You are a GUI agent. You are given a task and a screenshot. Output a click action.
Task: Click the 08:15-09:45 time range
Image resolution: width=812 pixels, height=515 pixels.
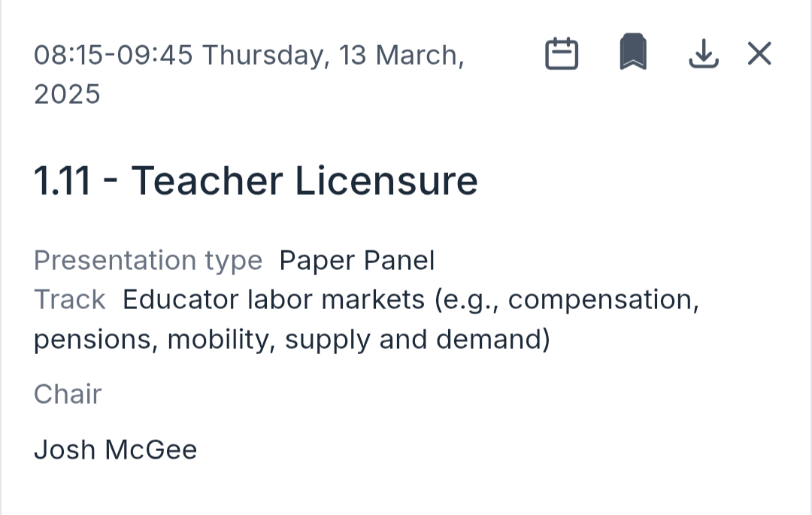(114, 56)
